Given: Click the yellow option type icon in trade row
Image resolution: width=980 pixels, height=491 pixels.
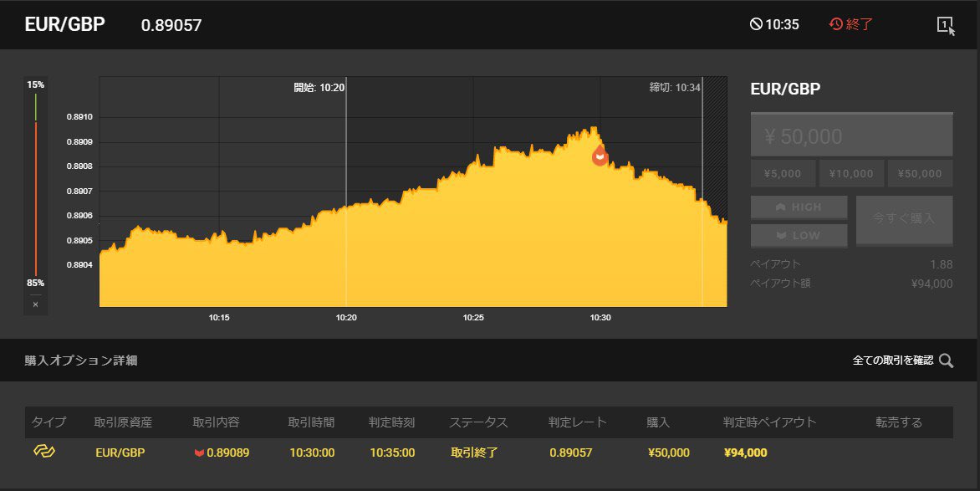Looking at the screenshot, I should tap(44, 452).
